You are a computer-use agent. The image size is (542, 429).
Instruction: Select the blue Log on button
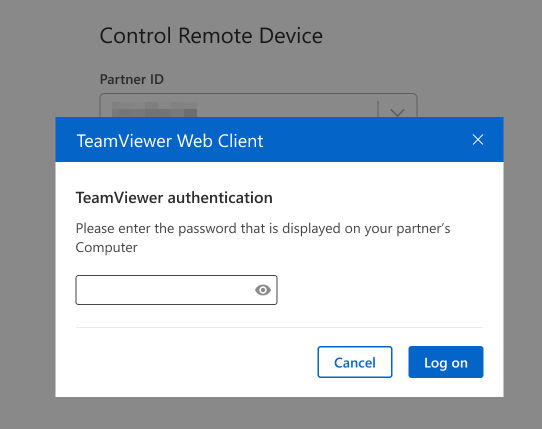coord(446,362)
